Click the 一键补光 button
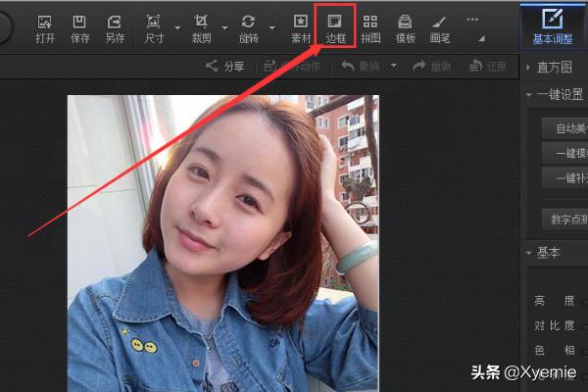This screenshot has height=392, width=588. 565,177
